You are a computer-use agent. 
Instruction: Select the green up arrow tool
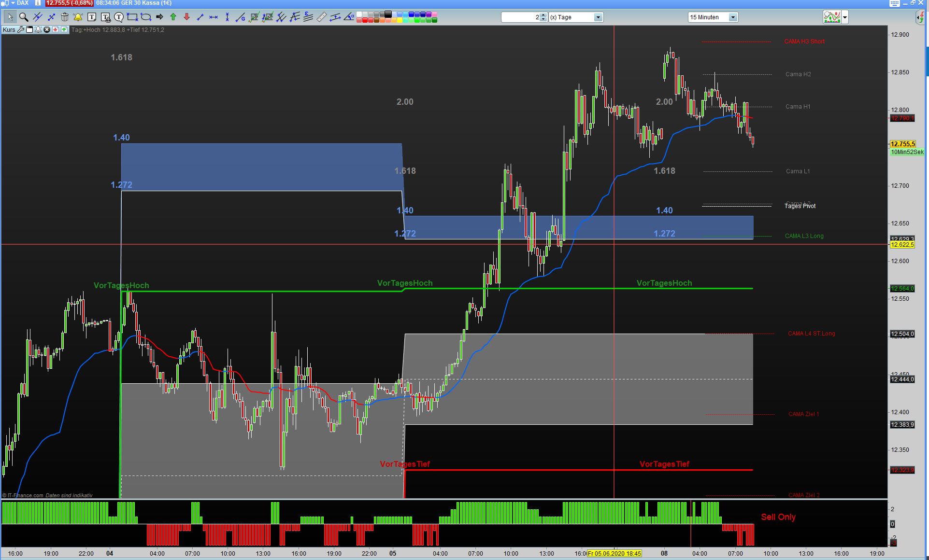(173, 17)
